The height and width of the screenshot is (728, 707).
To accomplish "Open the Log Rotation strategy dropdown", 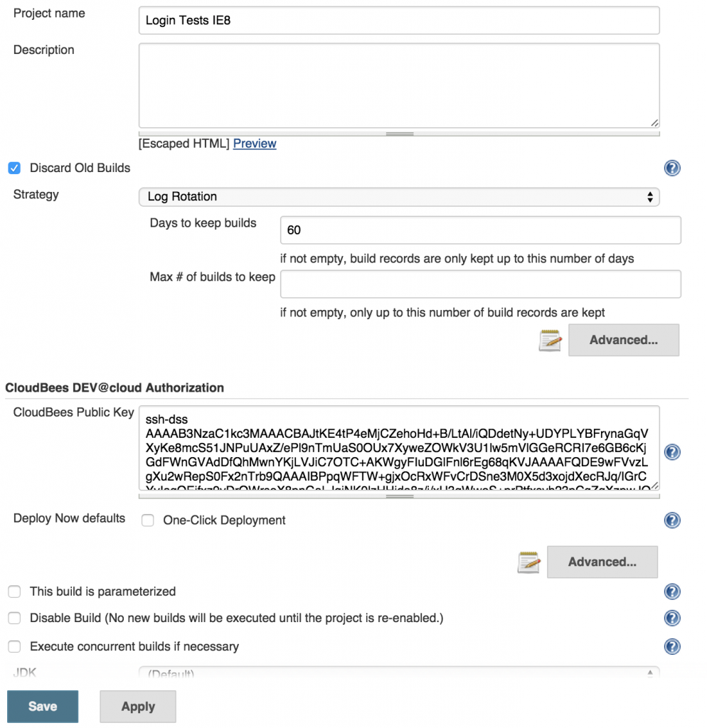I will [x=398, y=196].
